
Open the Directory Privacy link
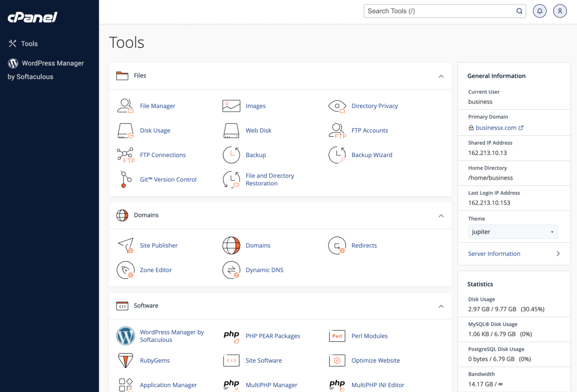coord(374,106)
